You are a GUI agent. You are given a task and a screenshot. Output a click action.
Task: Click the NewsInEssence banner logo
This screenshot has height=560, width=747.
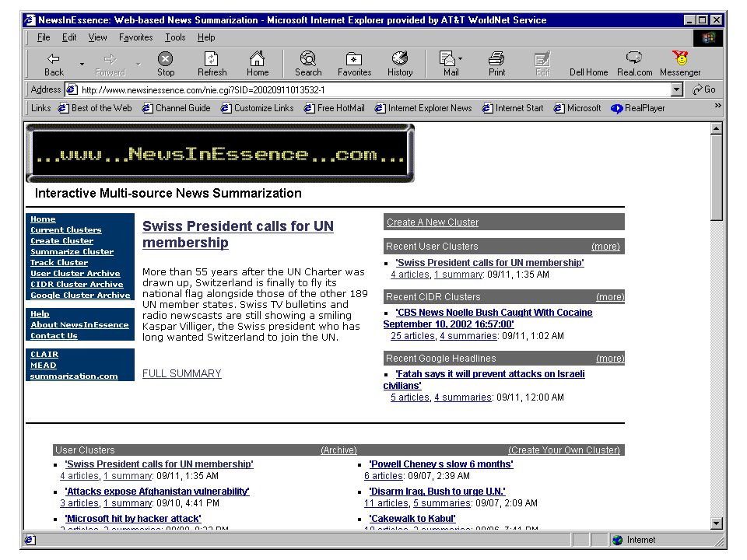(x=220, y=153)
